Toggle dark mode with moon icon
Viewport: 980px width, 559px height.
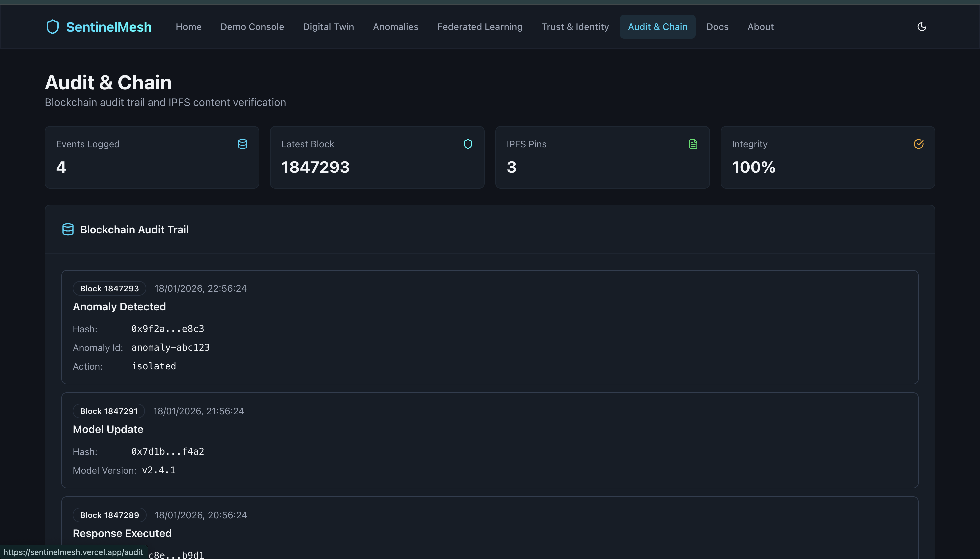pyautogui.click(x=922, y=27)
